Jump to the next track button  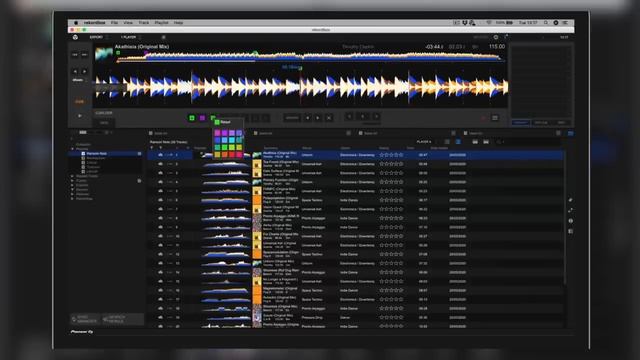pos(84,54)
